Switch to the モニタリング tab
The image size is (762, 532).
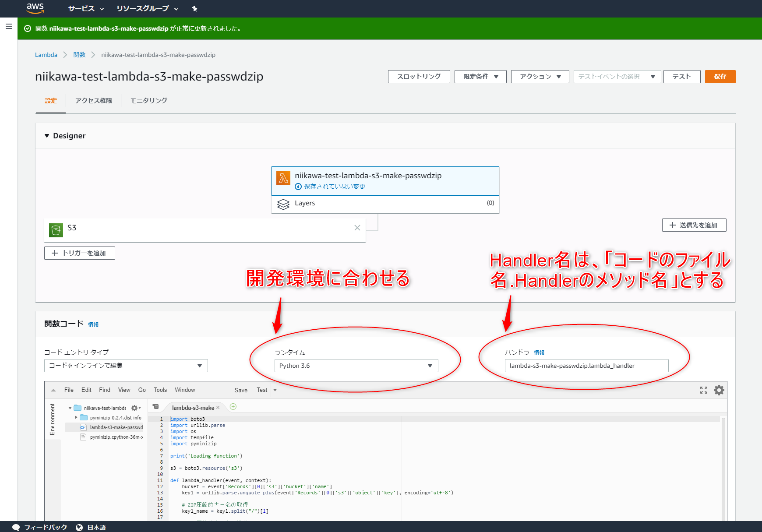[x=148, y=100]
